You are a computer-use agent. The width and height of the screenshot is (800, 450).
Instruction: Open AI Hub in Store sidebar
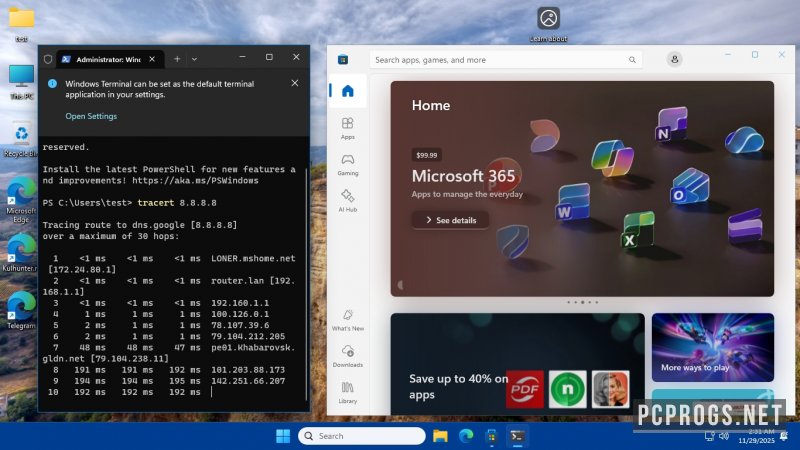tap(347, 201)
